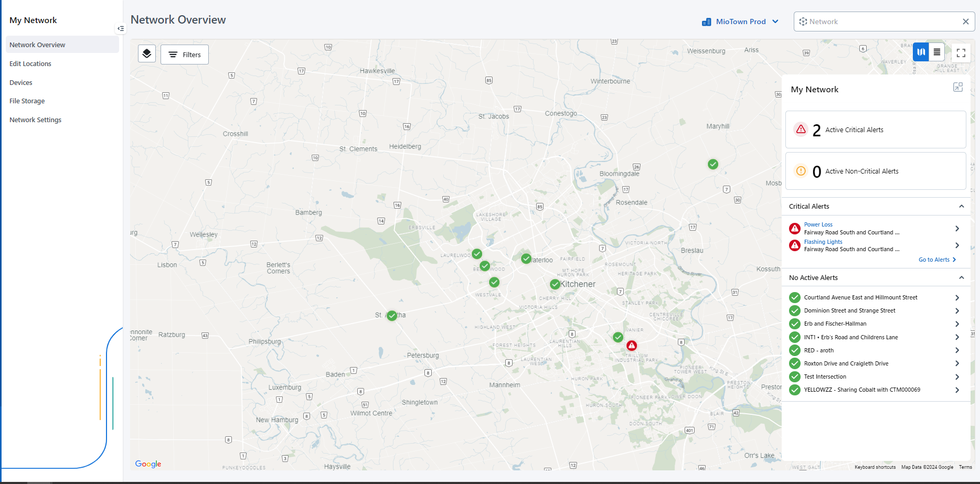This screenshot has width=980, height=484.
Task: Open the MioTown Prod environment dropdown
Action: coord(775,21)
